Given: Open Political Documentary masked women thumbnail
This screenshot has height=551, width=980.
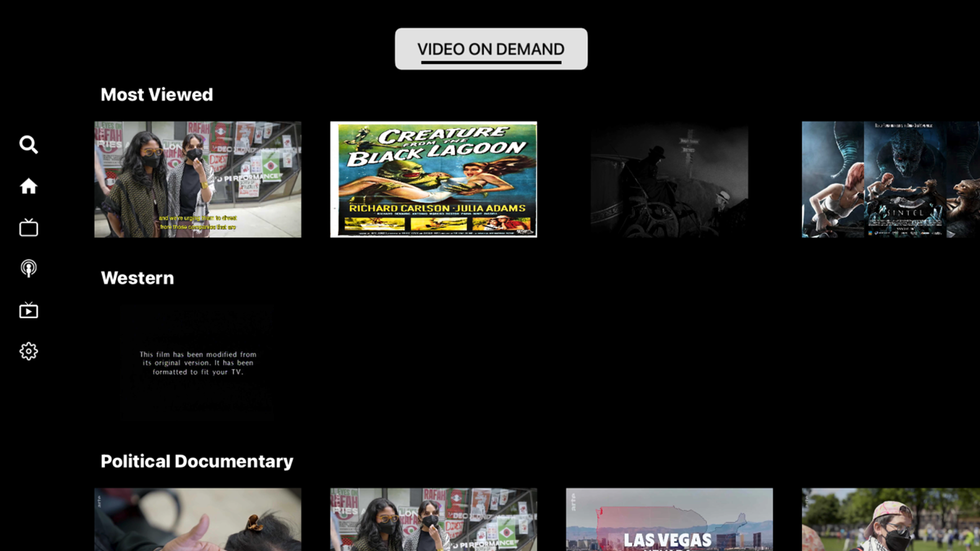Looking at the screenshot, I should coord(433,519).
